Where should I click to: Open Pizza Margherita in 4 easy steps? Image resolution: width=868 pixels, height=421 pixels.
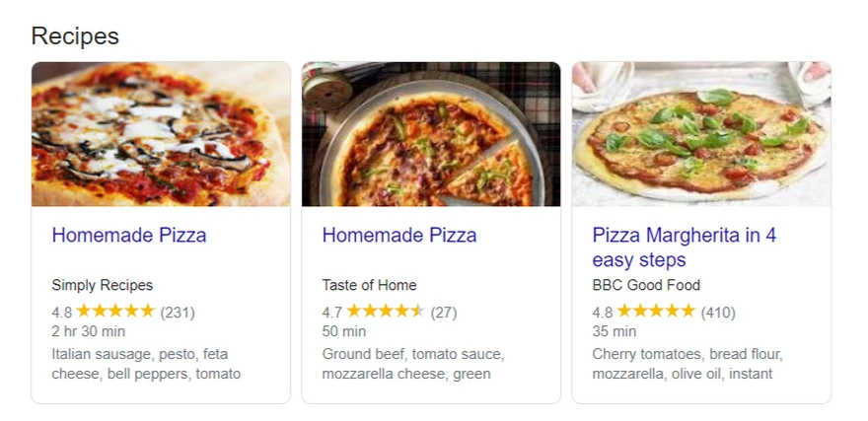click(684, 247)
